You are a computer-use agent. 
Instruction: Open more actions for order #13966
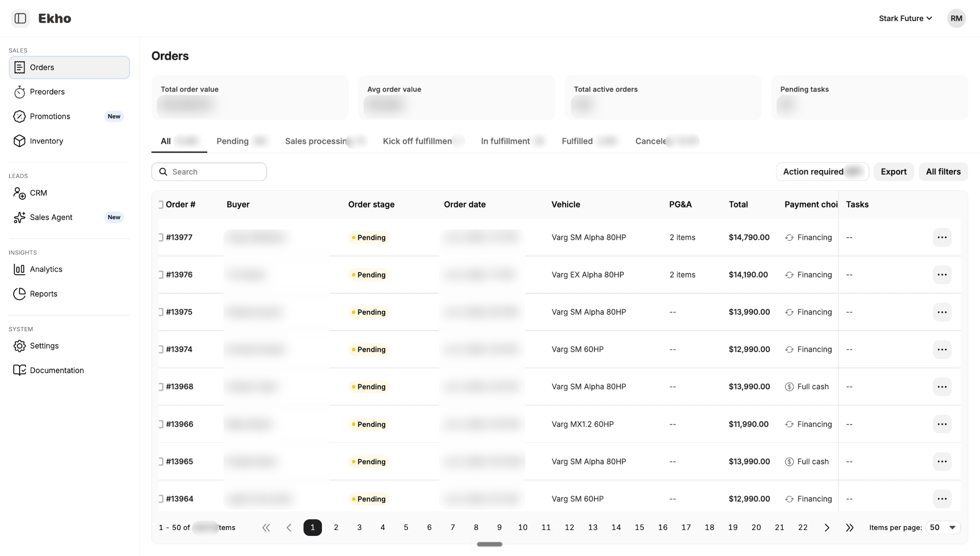point(942,424)
